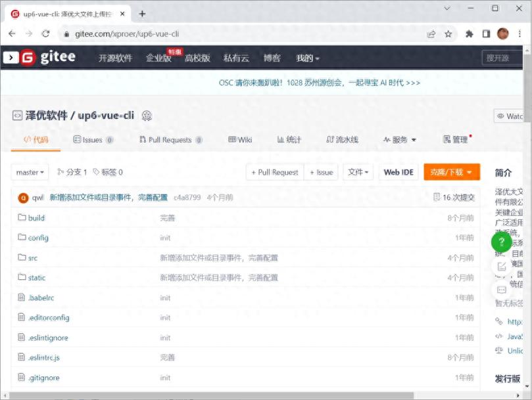Click the Unlicense license icon in sidebar
Viewport: 532px width, 400px height.
click(x=500, y=351)
